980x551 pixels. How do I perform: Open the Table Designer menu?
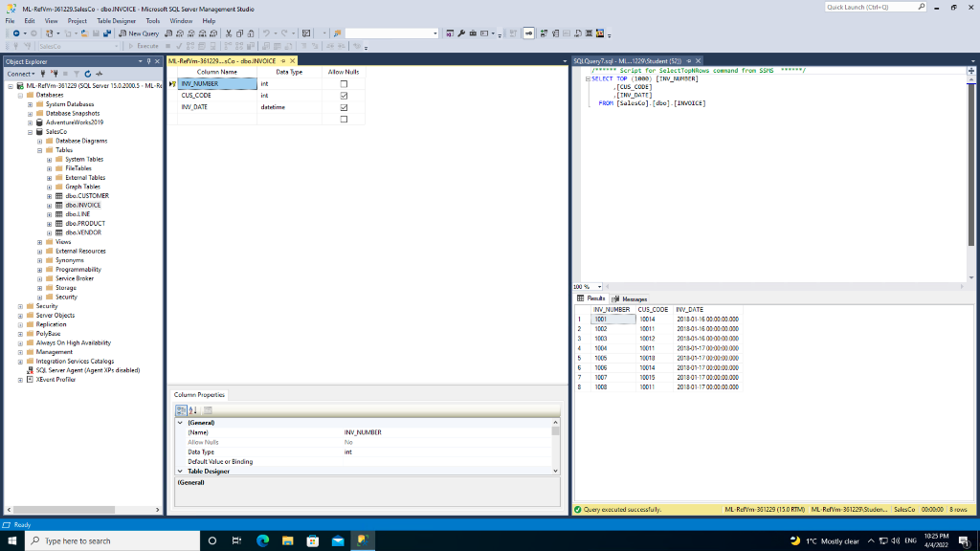pyautogui.click(x=116, y=21)
